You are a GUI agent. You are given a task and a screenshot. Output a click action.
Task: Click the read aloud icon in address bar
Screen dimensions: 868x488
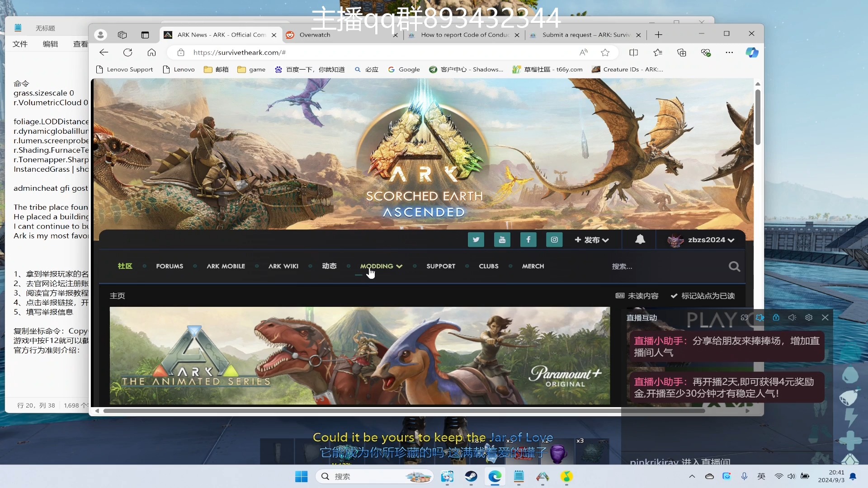(x=584, y=52)
